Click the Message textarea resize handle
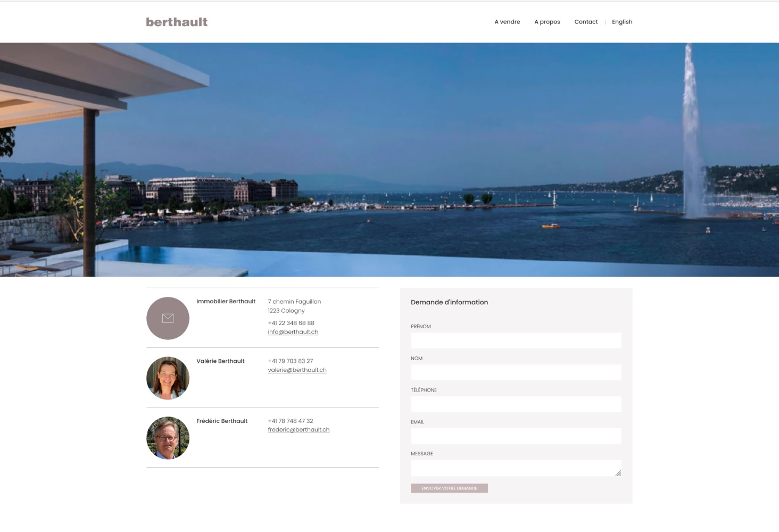Image resolution: width=779 pixels, height=532 pixels. [618, 473]
